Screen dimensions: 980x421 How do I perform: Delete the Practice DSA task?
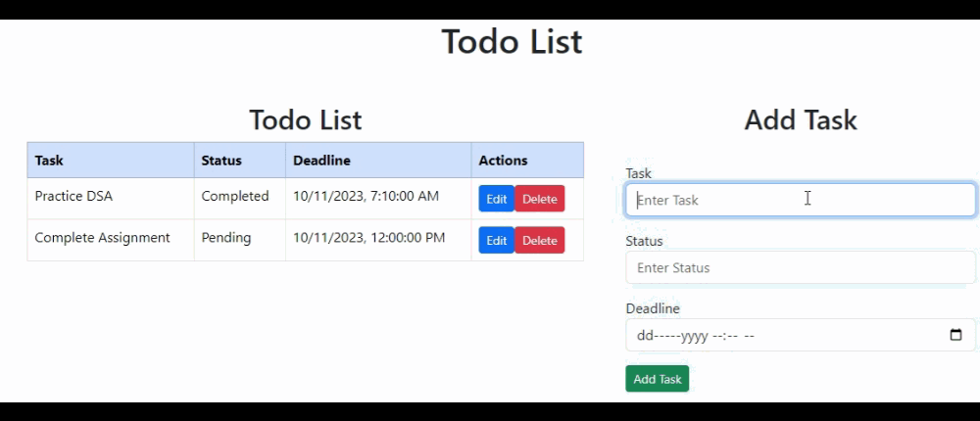(539, 199)
